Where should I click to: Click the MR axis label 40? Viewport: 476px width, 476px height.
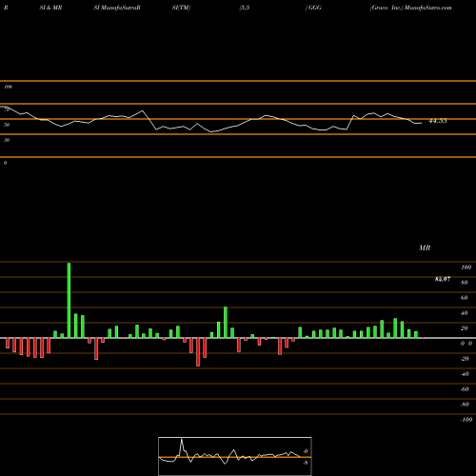(x=465, y=313)
